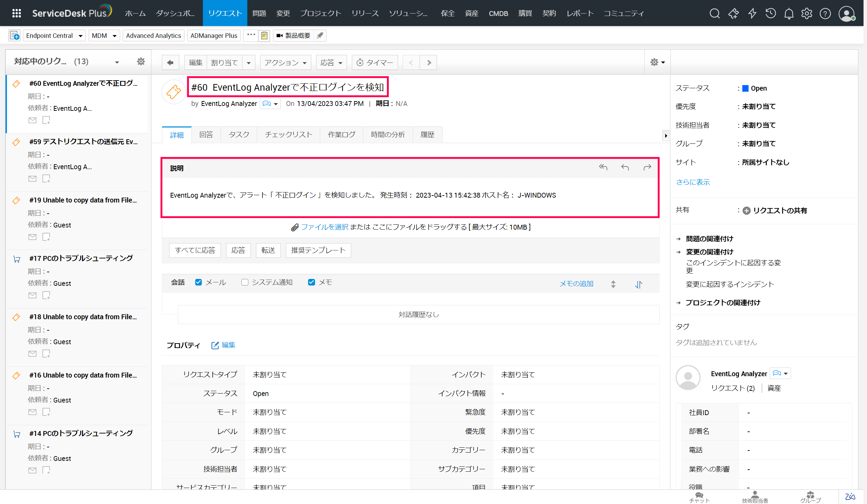The image size is (867, 504).
Task: Click the Reply All arrow in description
Action: pos(603,167)
